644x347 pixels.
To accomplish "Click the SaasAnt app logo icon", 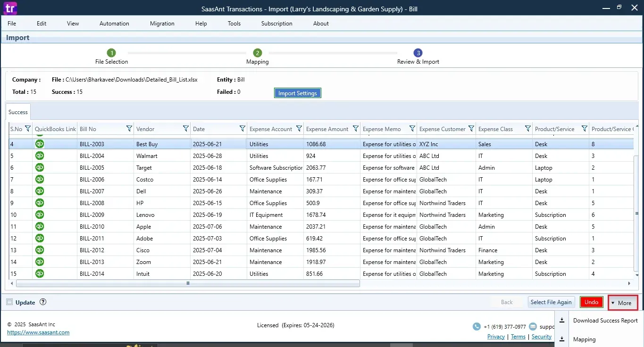I will coord(9,8).
